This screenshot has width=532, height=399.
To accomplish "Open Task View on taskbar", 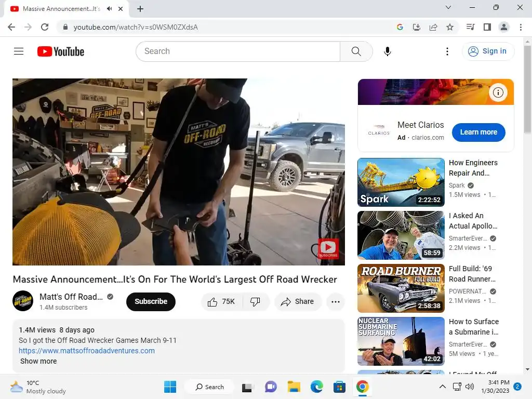I will pos(247,387).
